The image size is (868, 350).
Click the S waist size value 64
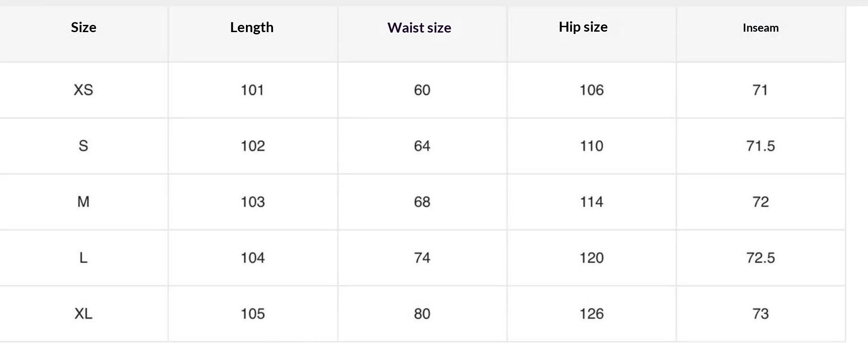[x=422, y=146]
